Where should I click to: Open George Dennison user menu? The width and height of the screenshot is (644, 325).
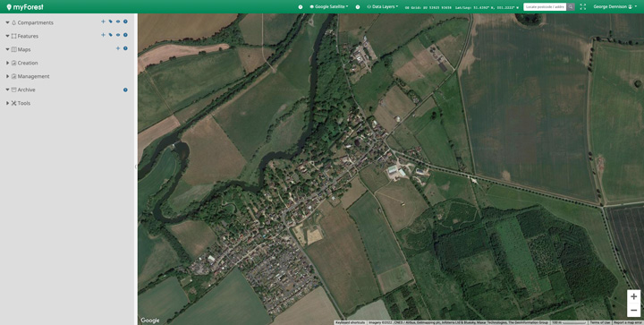[x=614, y=7]
